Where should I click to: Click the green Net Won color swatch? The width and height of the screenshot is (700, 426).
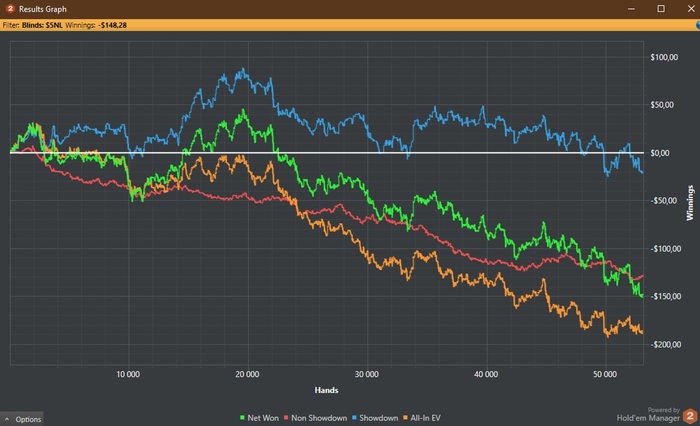tap(242, 418)
